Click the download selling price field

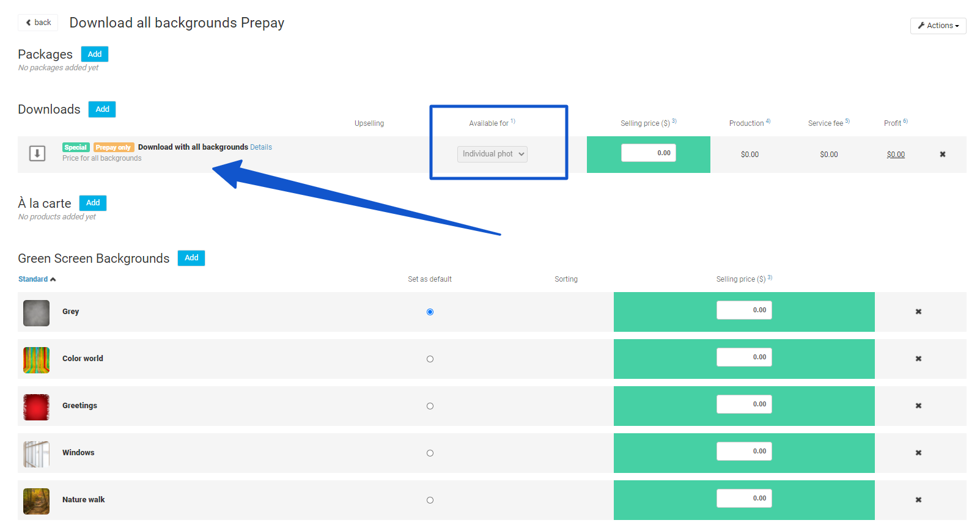(649, 153)
